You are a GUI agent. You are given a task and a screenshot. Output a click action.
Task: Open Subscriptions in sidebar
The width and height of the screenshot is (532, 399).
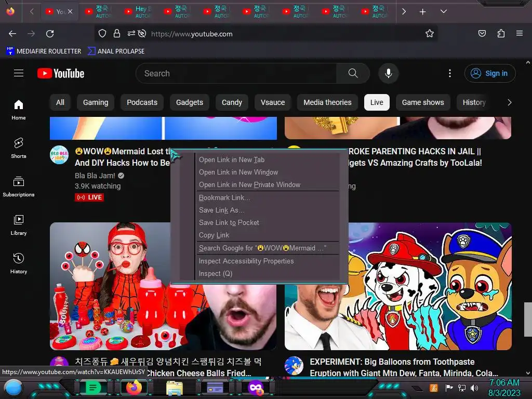19,187
